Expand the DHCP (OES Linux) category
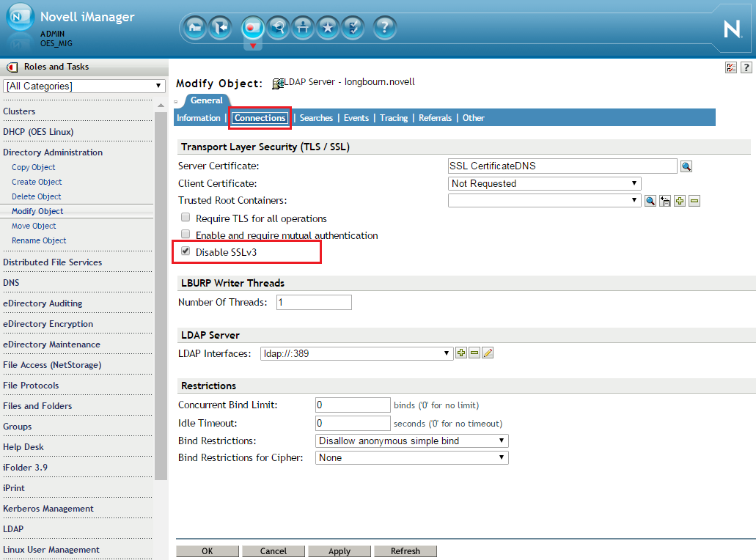The height and width of the screenshot is (560, 756). pyautogui.click(x=38, y=132)
